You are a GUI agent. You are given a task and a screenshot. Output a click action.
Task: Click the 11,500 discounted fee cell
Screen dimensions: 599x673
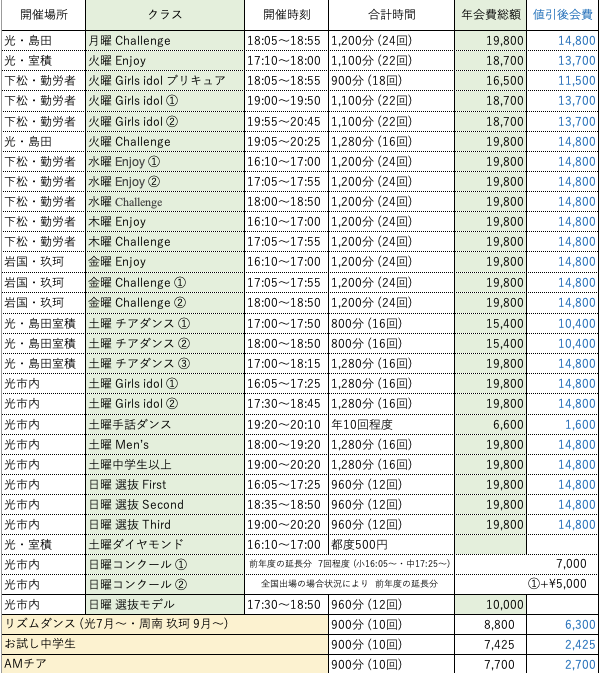tap(563, 81)
